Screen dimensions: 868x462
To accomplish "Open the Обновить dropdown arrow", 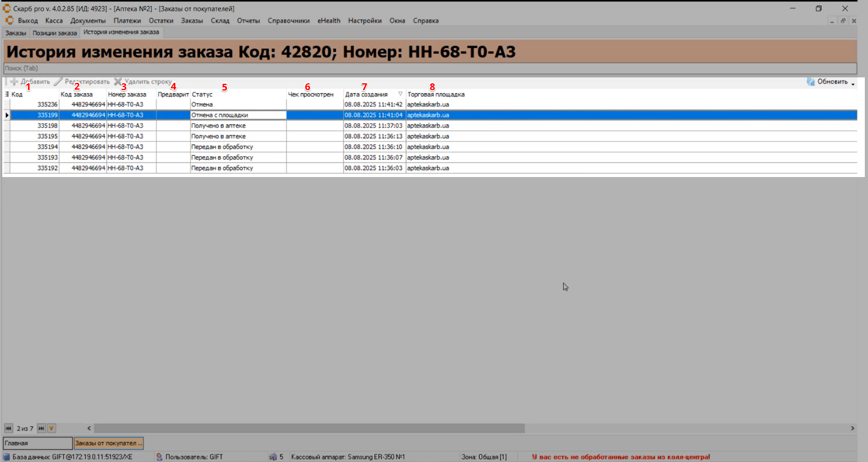I will pyautogui.click(x=853, y=84).
